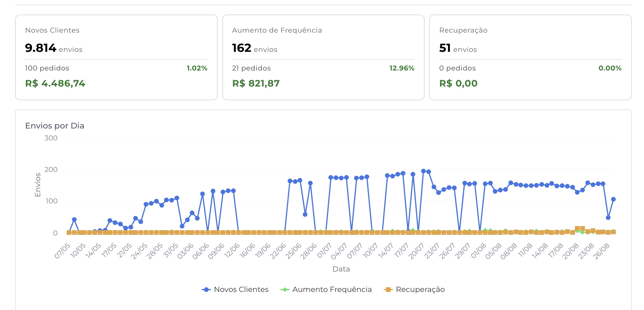Click the 01/08 x-axis date label
Viewport: 644px width, 310px height.
[x=478, y=250]
